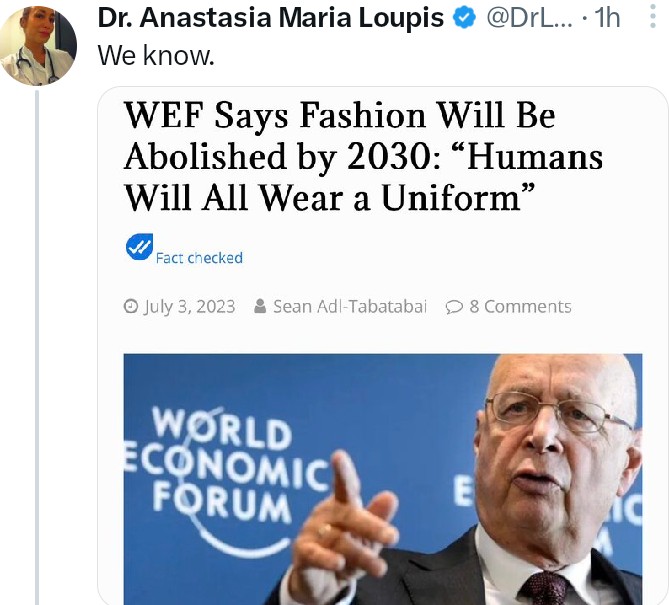
Task: Select the July 3, 2023 date
Action: 189,307
